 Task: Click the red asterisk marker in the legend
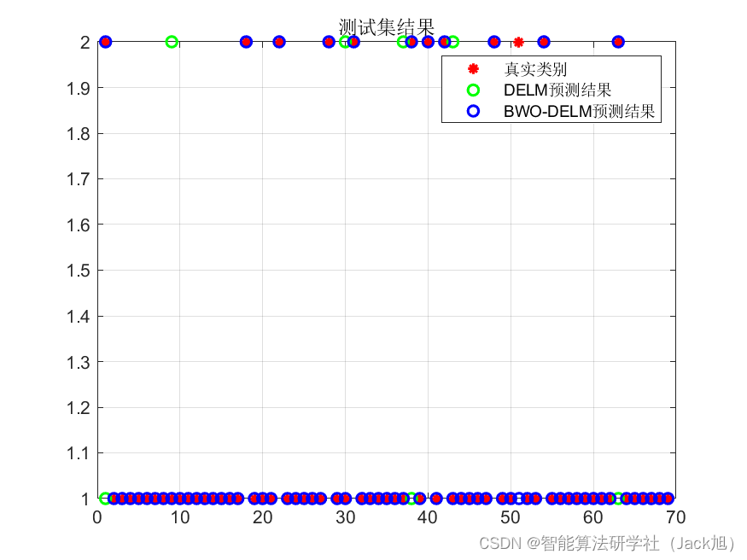(473, 69)
